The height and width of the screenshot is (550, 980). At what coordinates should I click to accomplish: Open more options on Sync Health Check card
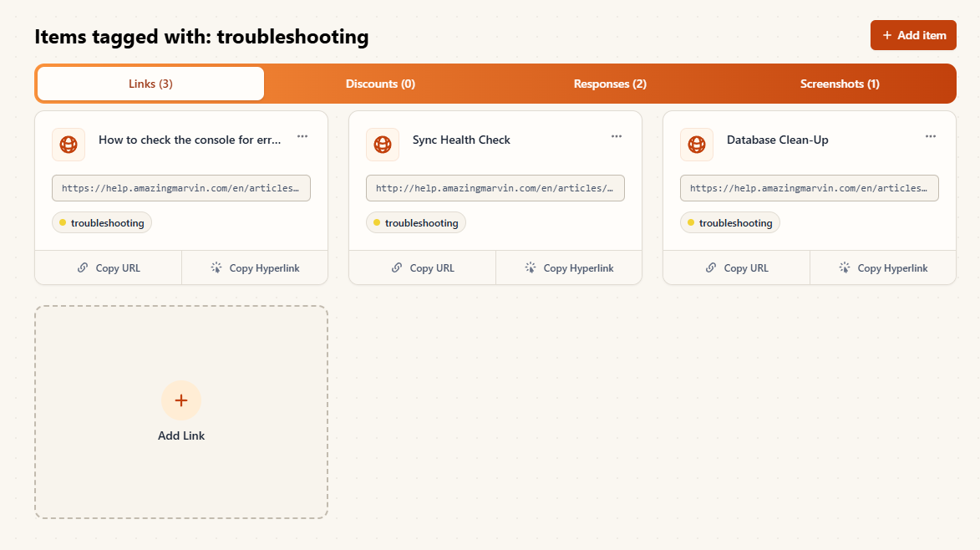tap(617, 136)
